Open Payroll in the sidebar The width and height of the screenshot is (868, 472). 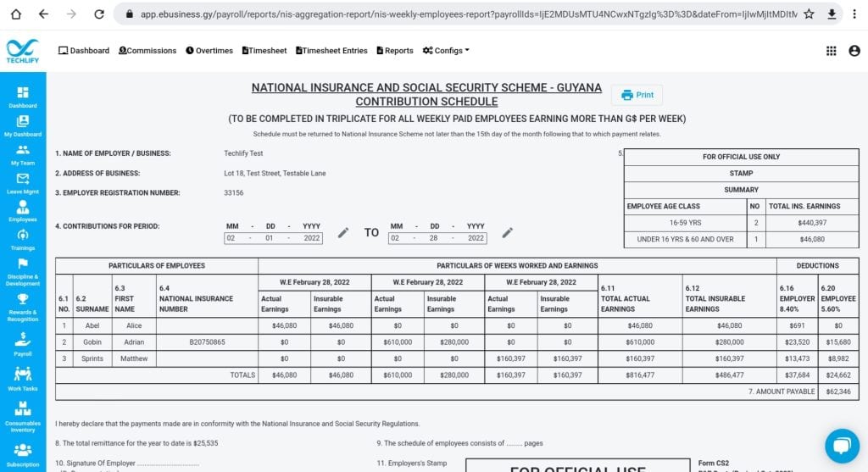coord(23,344)
